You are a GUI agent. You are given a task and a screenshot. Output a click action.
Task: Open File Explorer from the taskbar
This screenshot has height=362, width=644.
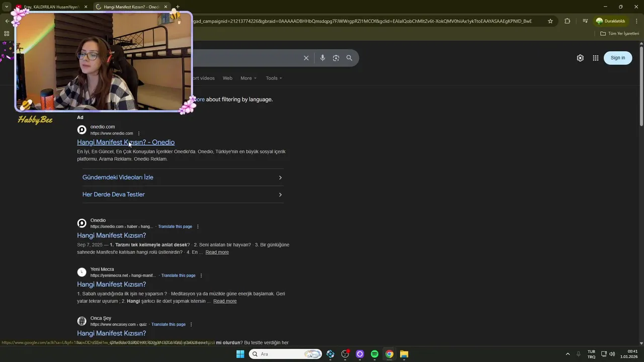[404, 354]
